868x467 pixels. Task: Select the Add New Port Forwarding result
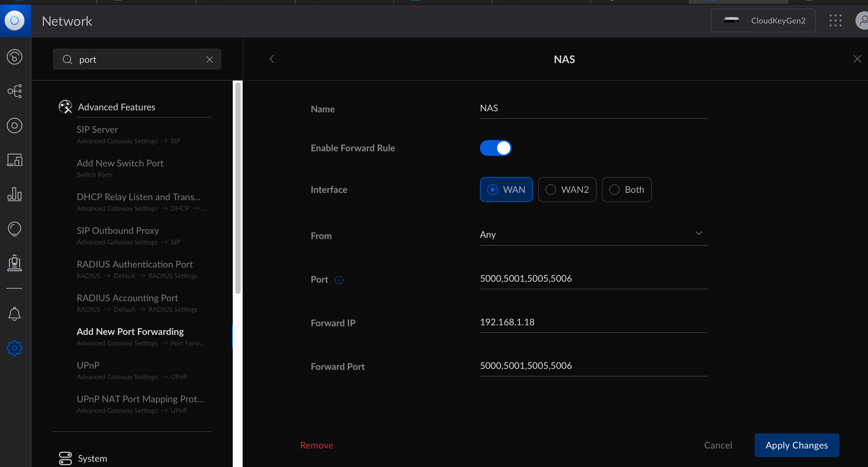pyautogui.click(x=130, y=331)
